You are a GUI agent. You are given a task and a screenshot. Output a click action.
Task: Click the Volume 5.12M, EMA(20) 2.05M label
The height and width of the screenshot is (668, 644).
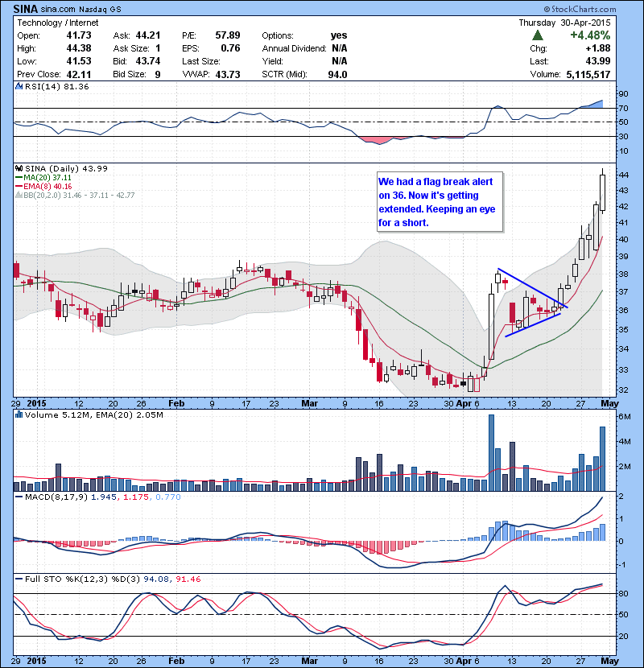pyautogui.click(x=93, y=415)
